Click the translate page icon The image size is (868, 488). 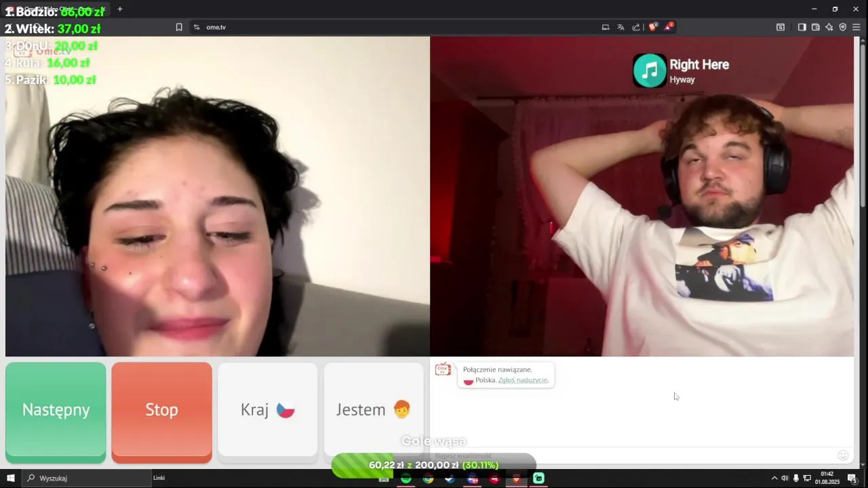pos(620,27)
